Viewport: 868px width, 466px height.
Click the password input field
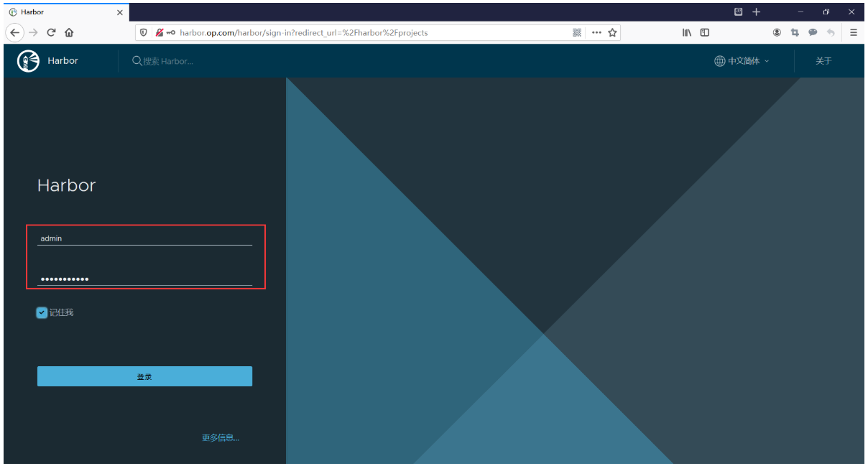pyautogui.click(x=144, y=278)
